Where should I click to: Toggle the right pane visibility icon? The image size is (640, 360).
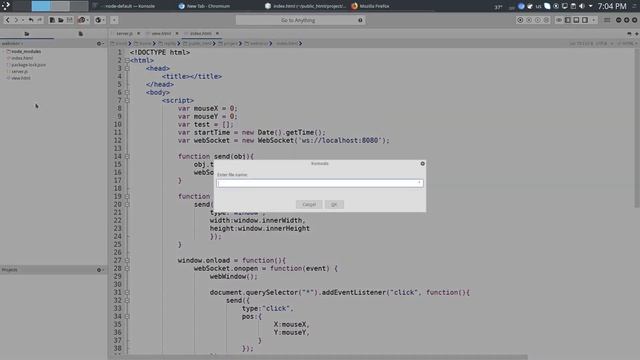click(585, 20)
